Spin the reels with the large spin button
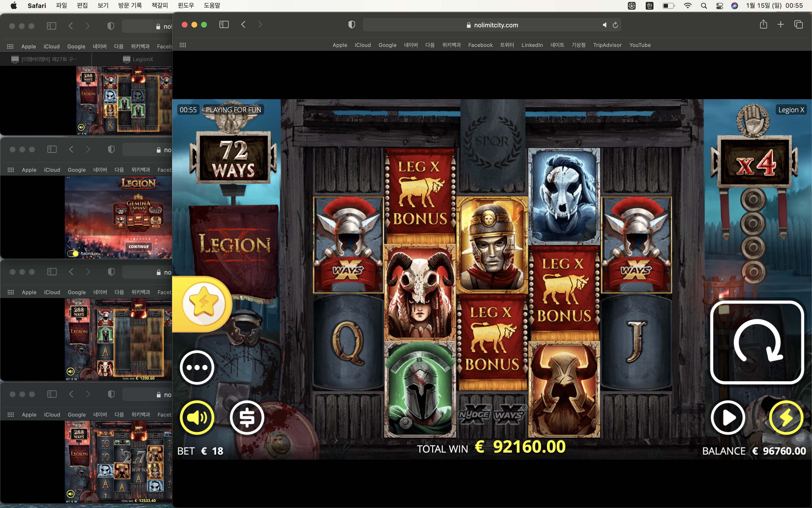Image resolution: width=812 pixels, height=508 pixels. (x=757, y=342)
